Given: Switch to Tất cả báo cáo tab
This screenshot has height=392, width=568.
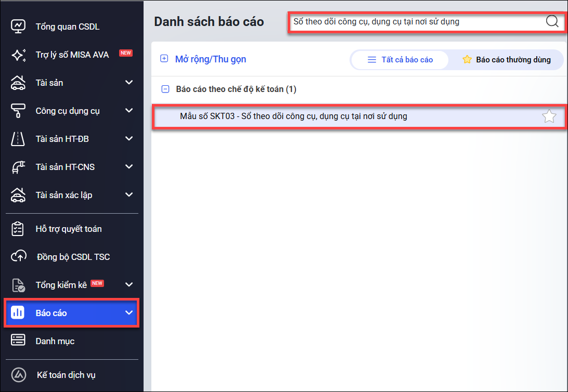Looking at the screenshot, I should pyautogui.click(x=400, y=60).
